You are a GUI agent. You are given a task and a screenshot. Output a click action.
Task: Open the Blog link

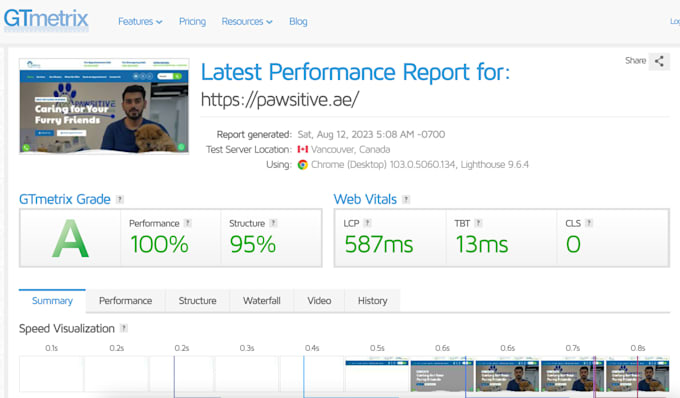298,21
